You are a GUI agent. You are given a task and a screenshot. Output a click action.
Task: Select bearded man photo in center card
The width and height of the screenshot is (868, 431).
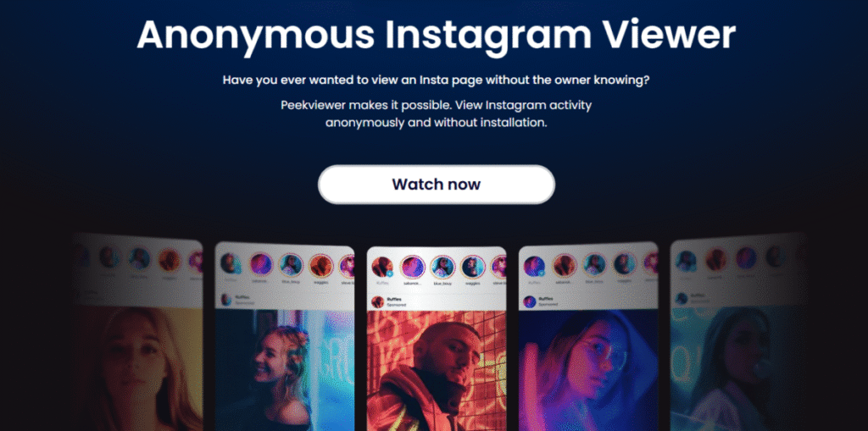click(x=437, y=371)
